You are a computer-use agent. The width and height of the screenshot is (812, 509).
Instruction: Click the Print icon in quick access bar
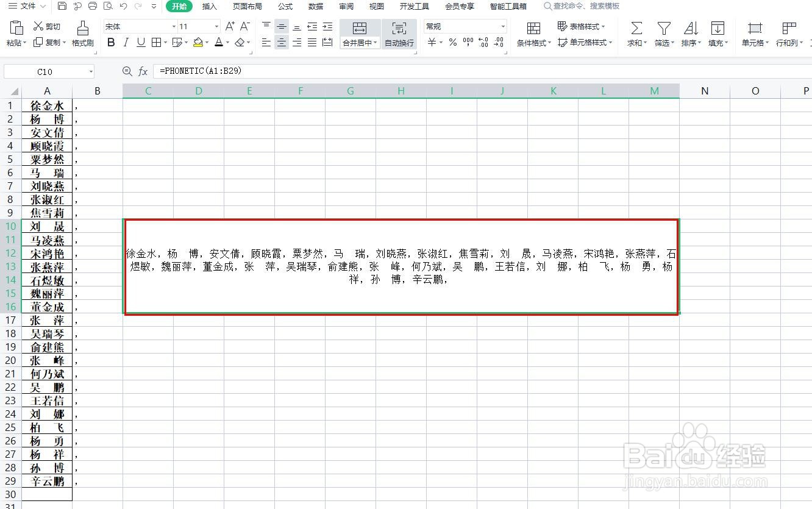tap(93, 6)
